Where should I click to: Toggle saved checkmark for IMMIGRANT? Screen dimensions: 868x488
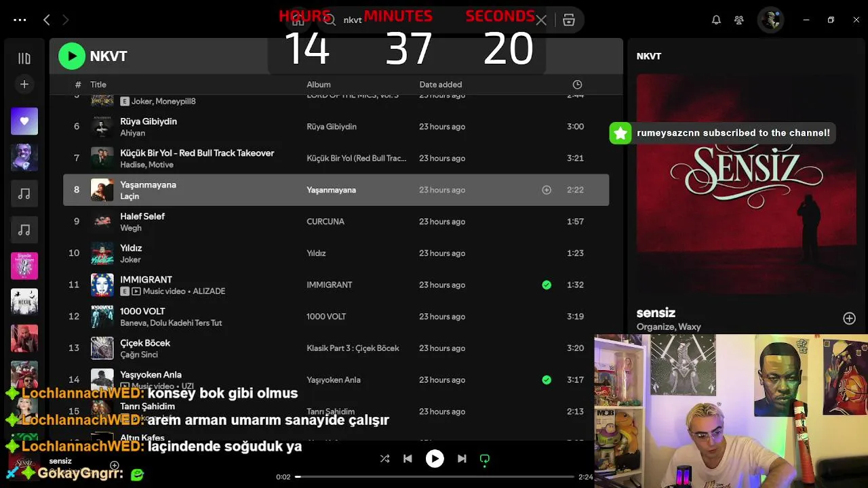[547, 285]
